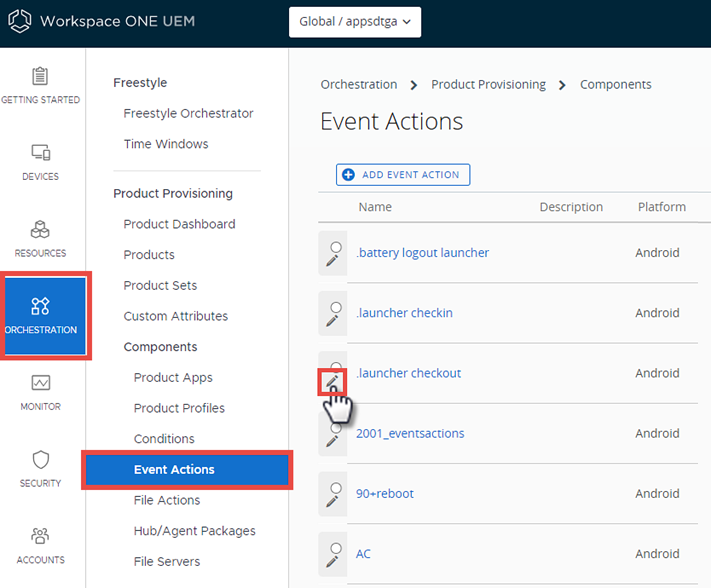Select radio button for .launcher checkin
This screenshot has height=588, width=711.
[x=336, y=307]
